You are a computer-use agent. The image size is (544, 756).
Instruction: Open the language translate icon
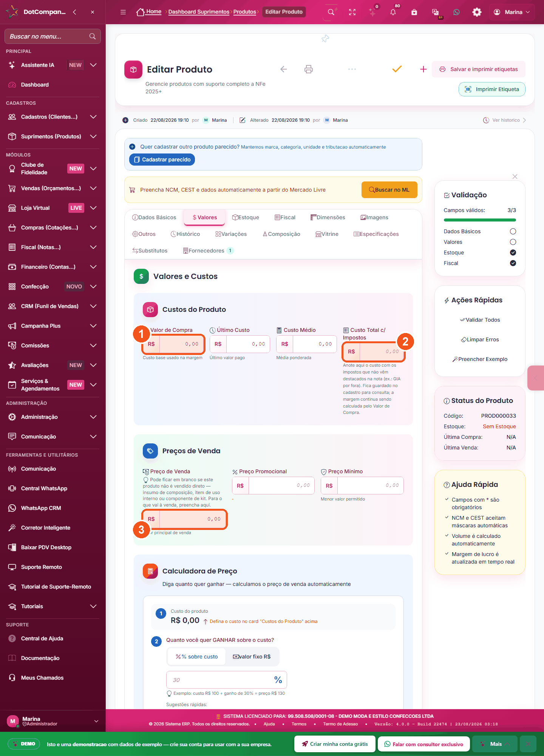pyautogui.click(x=435, y=12)
